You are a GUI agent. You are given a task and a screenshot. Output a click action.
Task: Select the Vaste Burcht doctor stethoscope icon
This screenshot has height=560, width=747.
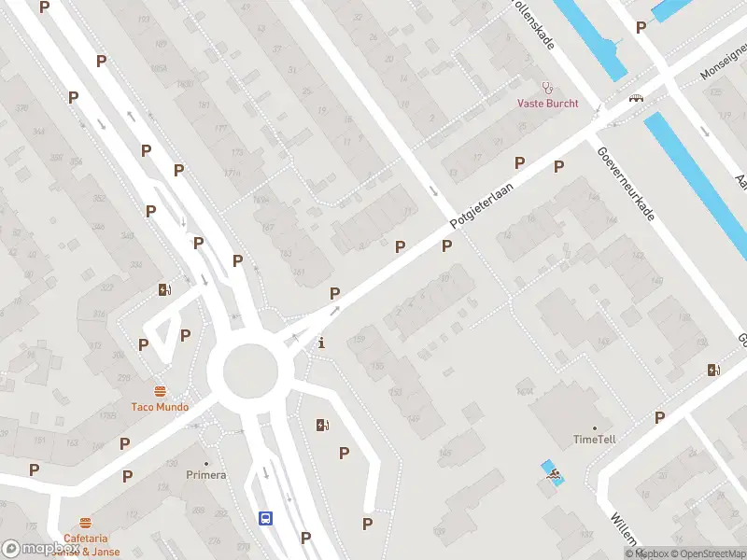coord(547,88)
